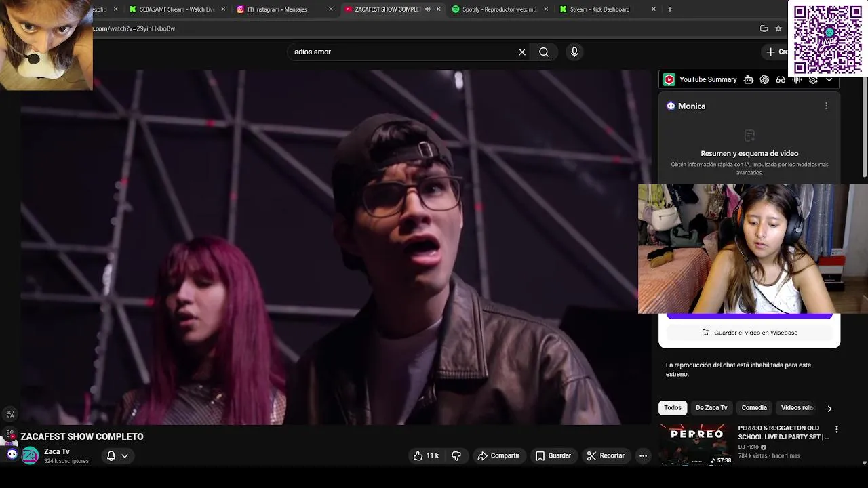Click Monica floating icon beside channel avatar
Image resolution: width=868 pixels, height=488 pixels.
point(12,454)
